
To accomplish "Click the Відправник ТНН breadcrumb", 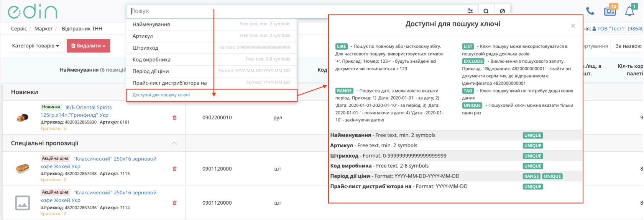I will pos(82,29).
